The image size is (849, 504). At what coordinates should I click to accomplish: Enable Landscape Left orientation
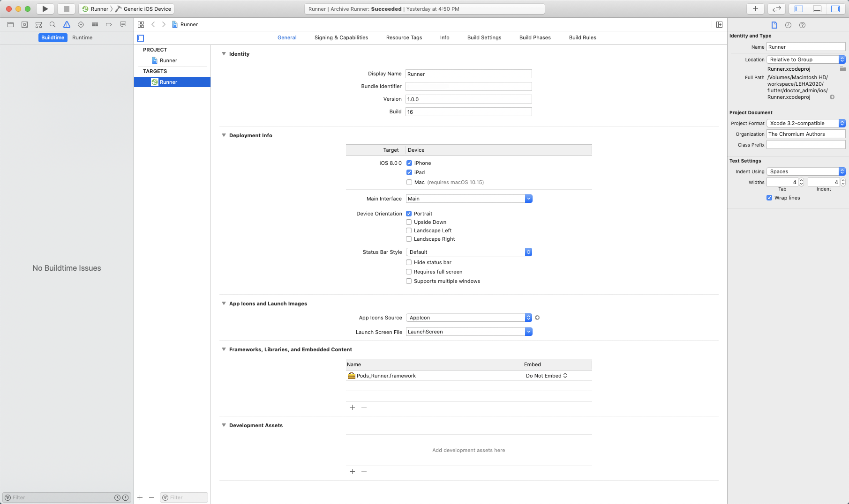[409, 230]
